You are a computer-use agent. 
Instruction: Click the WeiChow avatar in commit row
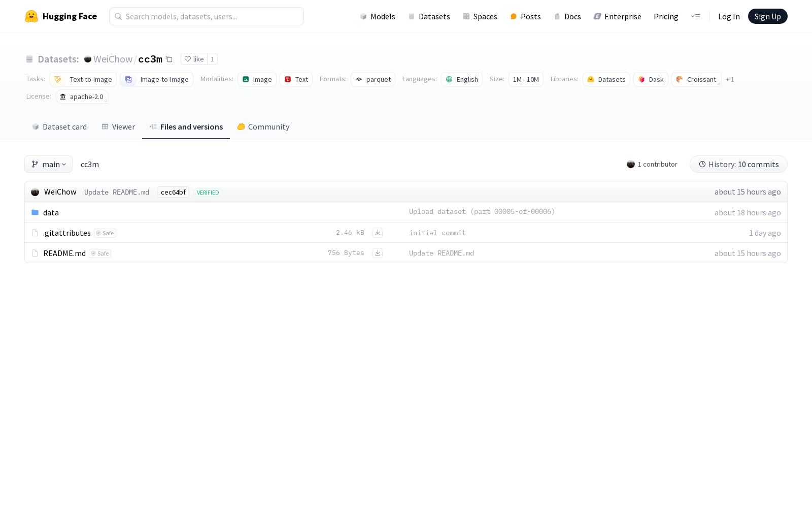35,192
